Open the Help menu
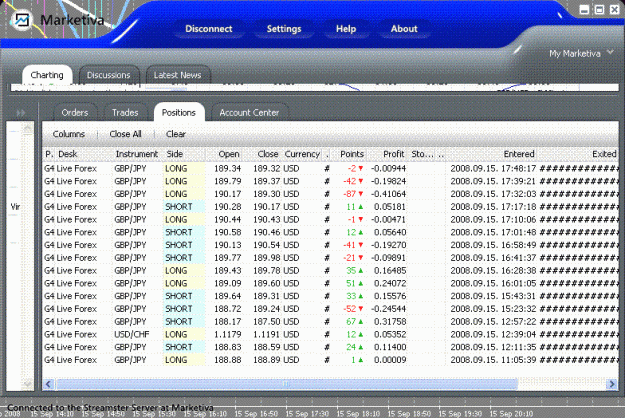Viewport: 625px width, 418px height. click(346, 29)
